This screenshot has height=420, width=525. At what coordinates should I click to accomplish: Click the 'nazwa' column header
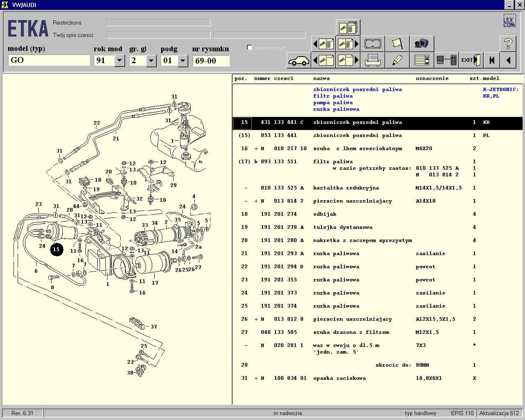(x=321, y=78)
